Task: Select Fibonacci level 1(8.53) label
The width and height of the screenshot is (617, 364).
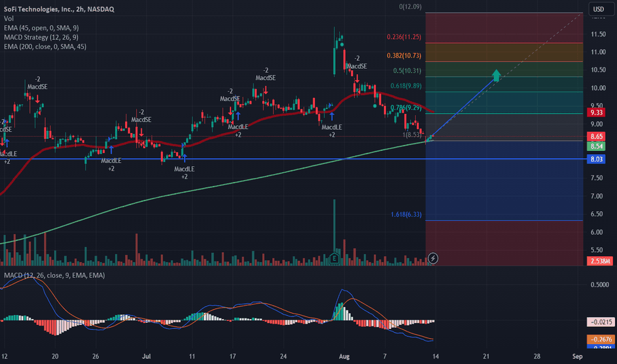Action: tap(412, 134)
